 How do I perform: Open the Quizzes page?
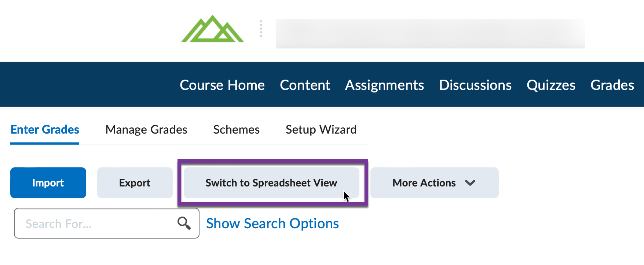[x=551, y=85]
